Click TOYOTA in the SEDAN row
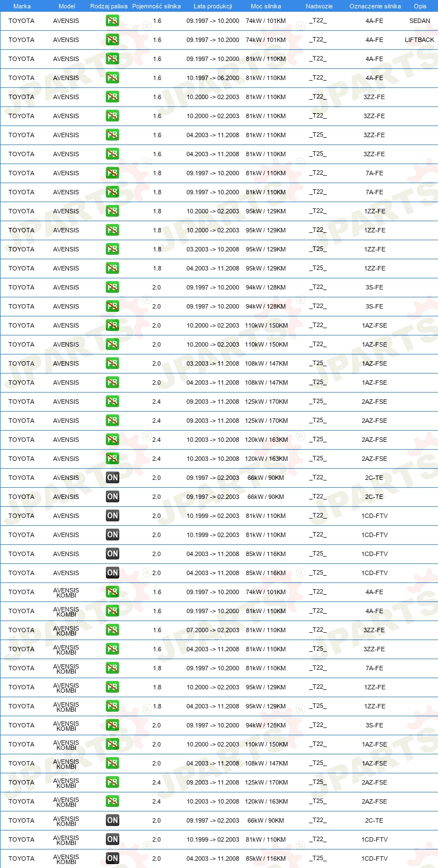This screenshot has width=438, height=868. (x=21, y=21)
